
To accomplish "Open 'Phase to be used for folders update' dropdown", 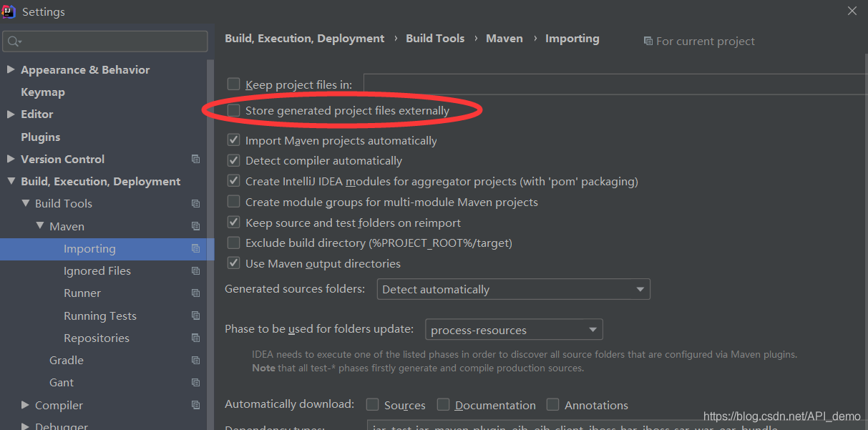I will pos(514,330).
